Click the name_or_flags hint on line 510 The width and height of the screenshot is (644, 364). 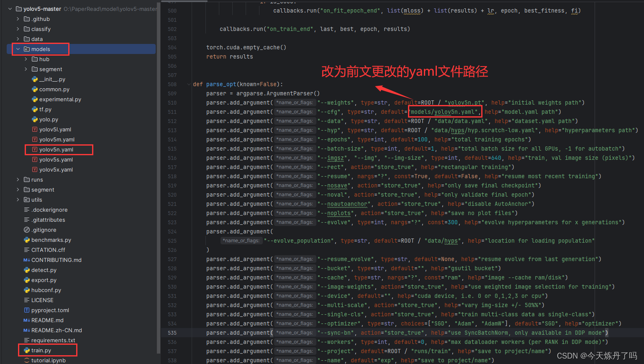pyautogui.click(x=295, y=103)
